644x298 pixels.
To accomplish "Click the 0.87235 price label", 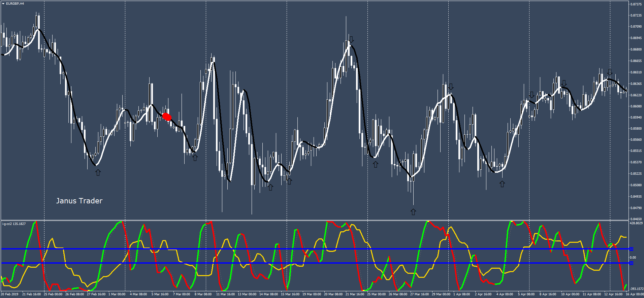I will click(x=636, y=15).
